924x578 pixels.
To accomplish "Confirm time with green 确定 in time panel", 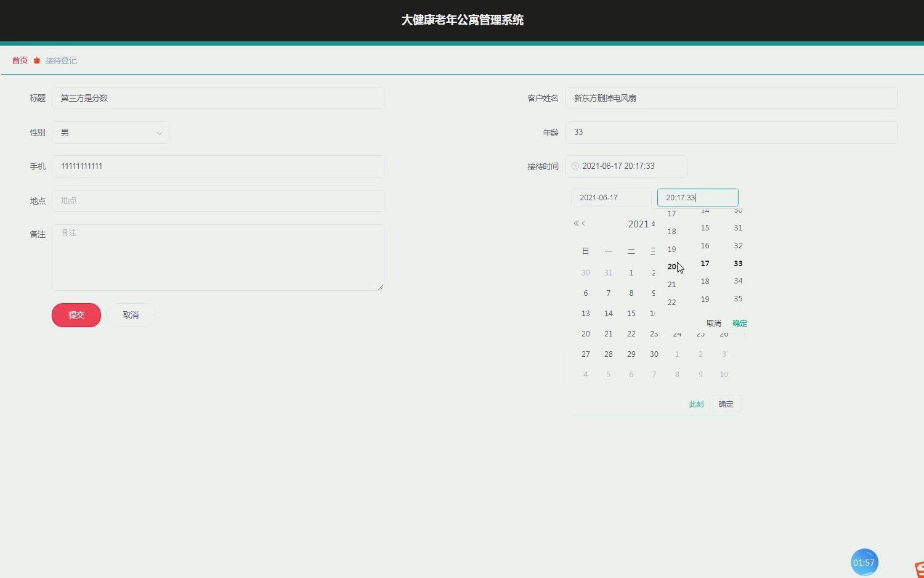I will point(739,324).
